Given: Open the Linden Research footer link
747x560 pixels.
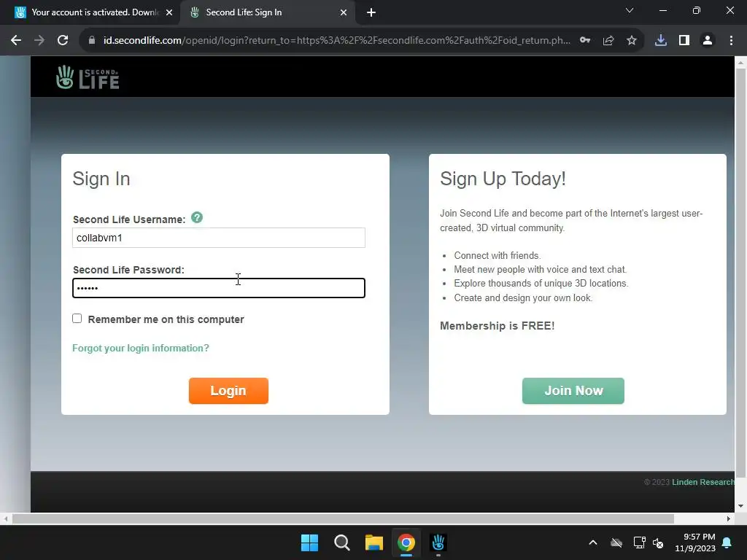Looking at the screenshot, I should 703,482.
